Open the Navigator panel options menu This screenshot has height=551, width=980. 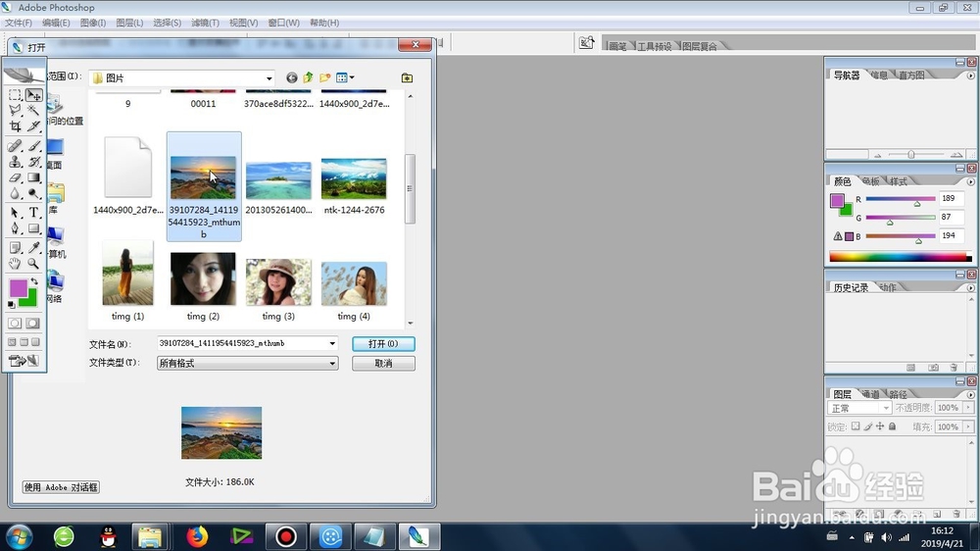click(x=970, y=75)
